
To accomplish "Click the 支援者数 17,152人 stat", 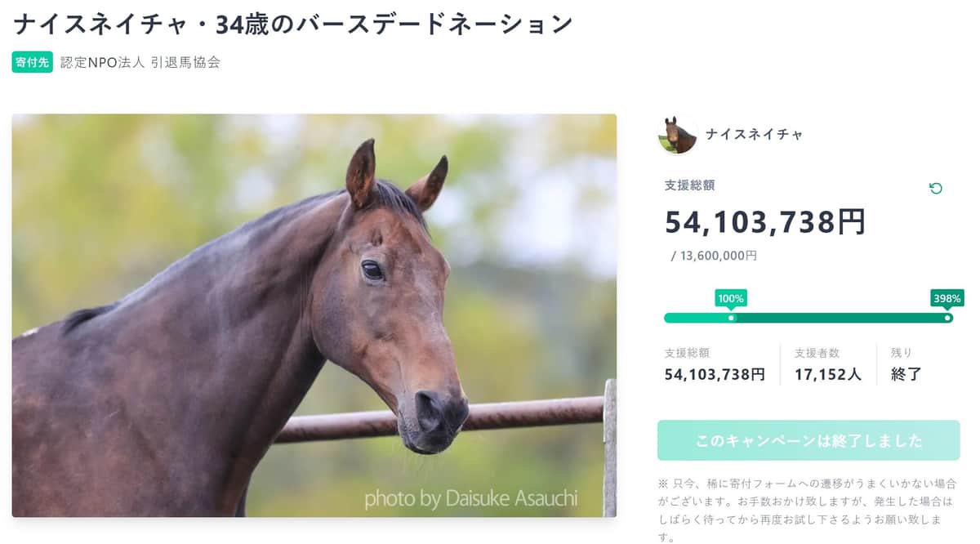I will [828, 374].
